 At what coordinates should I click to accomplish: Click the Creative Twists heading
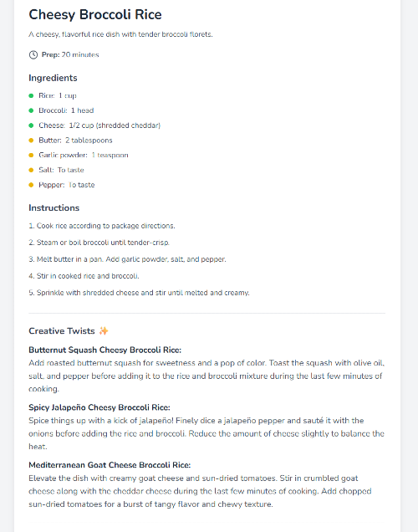(62, 330)
